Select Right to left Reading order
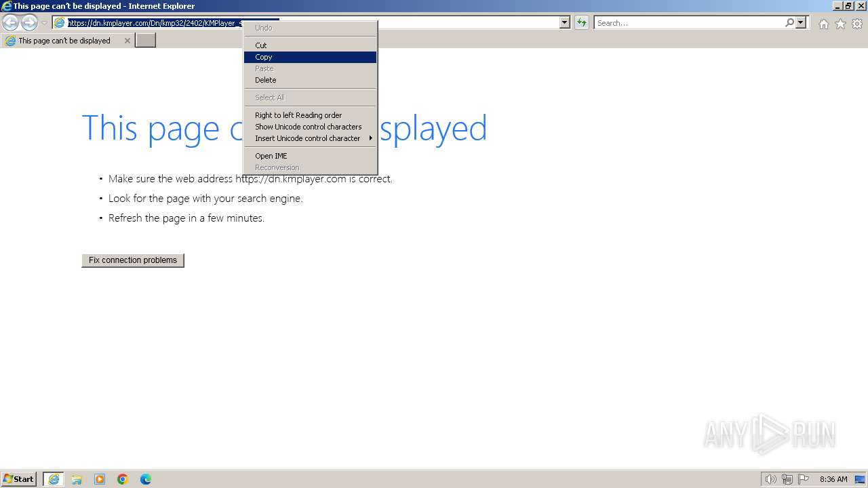Viewport: 868px width, 488px height. pyautogui.click(x=310, y=115)
